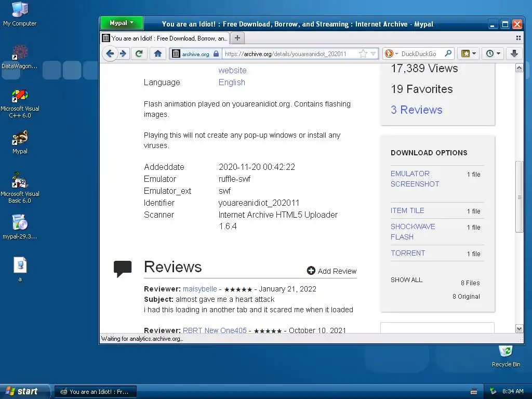Open the browser home page
Viewport: 532px width, 399px height.
click(158, 54)
